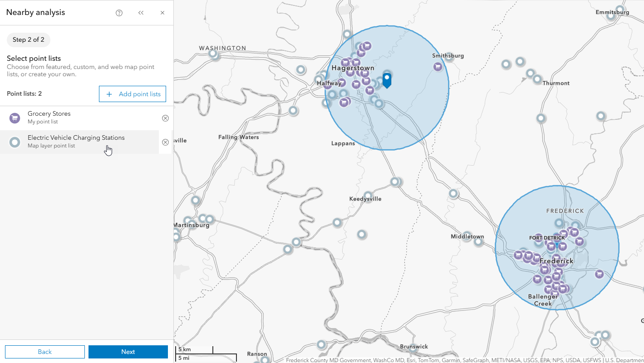This screenshot has height=363, width=644.
Task: Select the blue pin marker near Hagerstown
Action: point(387,80)
